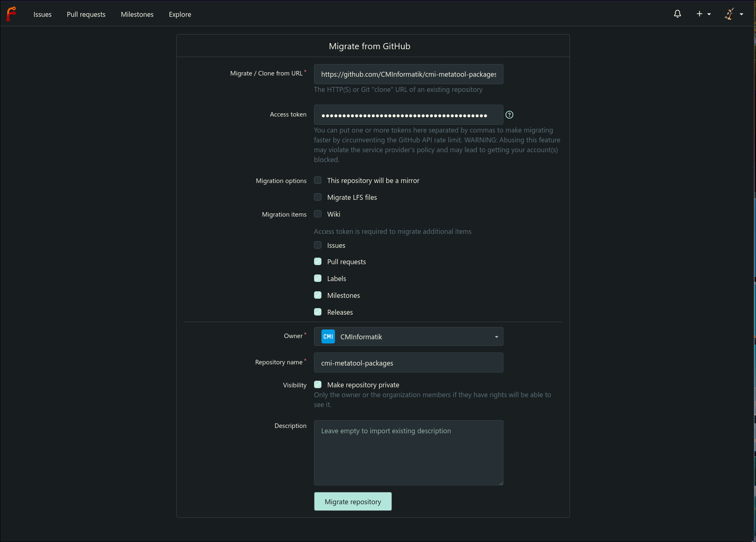
Task: Check the Migrate LFS files option
Action: click(x=318, y=197)
